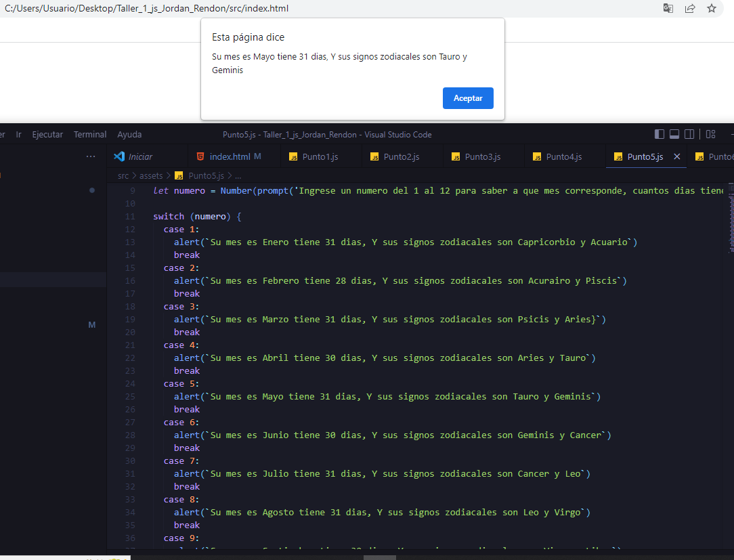Switch to the Iniciar tab
This screenshot has height=560, width=734.
(147, 157)
